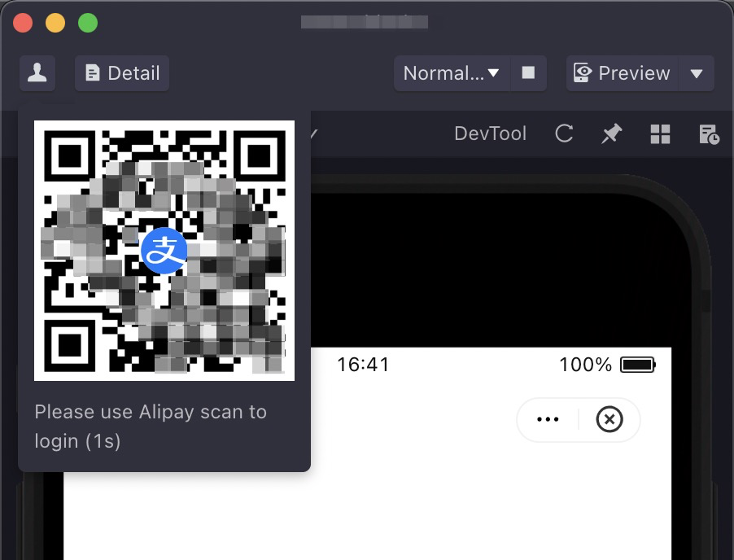Expand the Normal compile mode dropdown
The height and width of the screenshot is (560, 734).
(x=452, y=73)
